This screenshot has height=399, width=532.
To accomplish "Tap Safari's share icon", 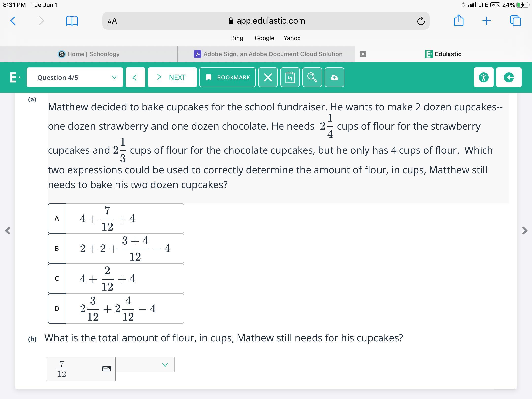I will coord(458,21).
